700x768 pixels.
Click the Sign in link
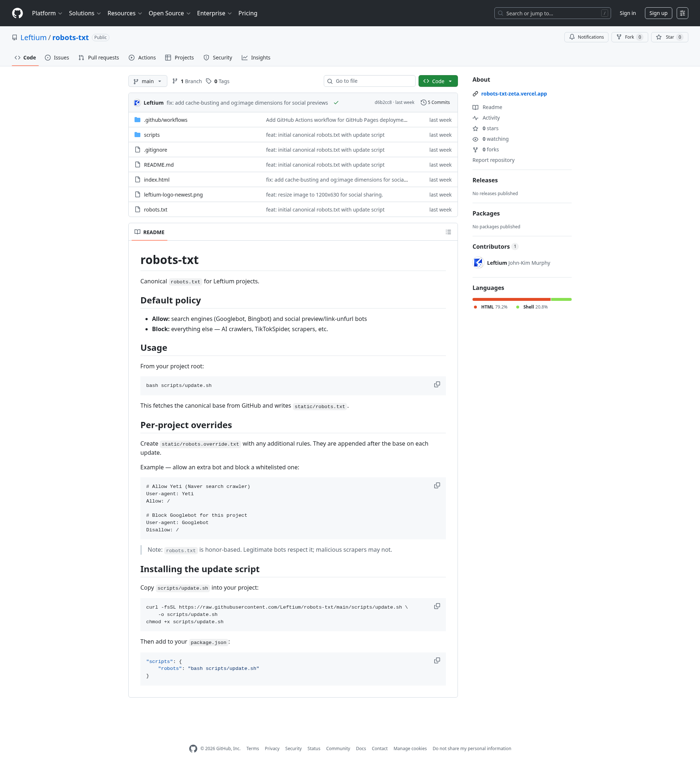[627, 13]
